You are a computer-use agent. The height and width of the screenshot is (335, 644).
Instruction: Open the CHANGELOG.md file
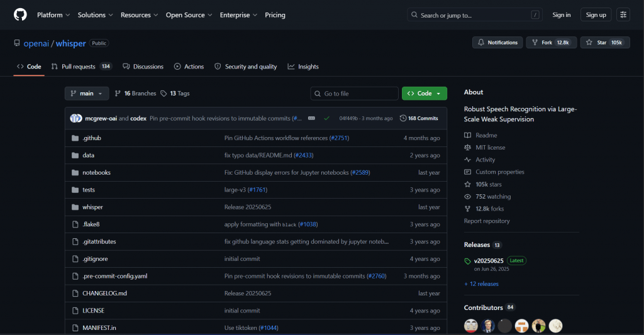coord(105,293)
